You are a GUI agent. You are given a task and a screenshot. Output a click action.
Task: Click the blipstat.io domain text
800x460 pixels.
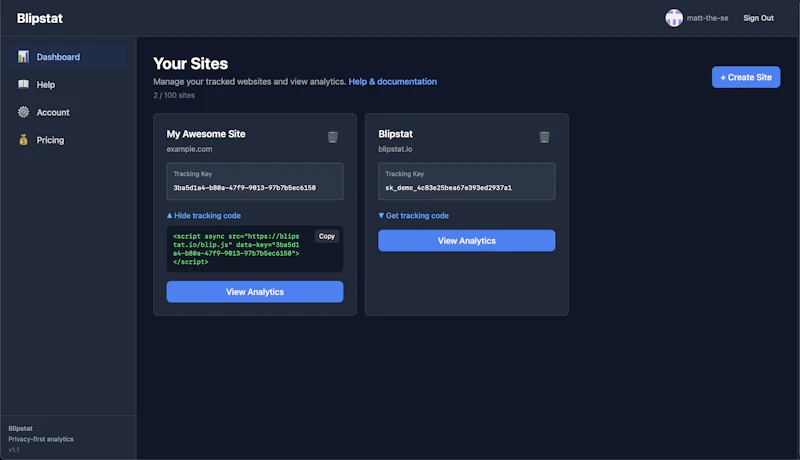click(395, 149)
